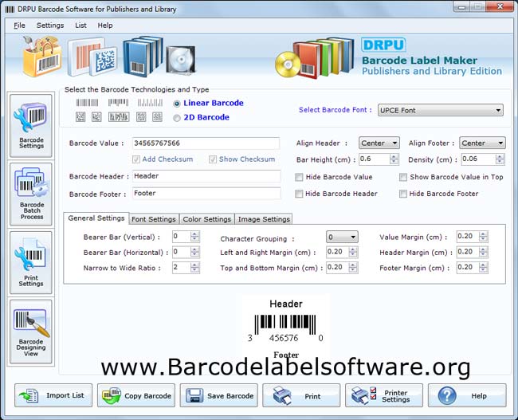The width and height of the screenshot is (518, 420).
Task: Click the generated barcode preview image
Action: click(x=286, y=328)
